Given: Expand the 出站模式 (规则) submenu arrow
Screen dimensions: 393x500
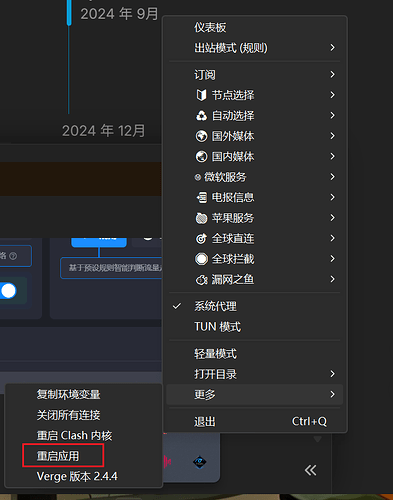Looking at the screenshot, I should [x=332, y=48].
